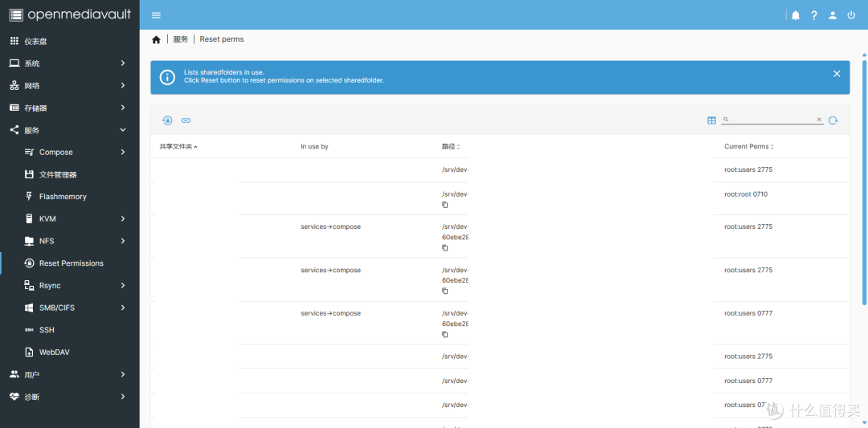Open the user account icon
Image resolution: width=868 pixels, height=428 pixels.
pyautogui.click(x=833, y=15)
